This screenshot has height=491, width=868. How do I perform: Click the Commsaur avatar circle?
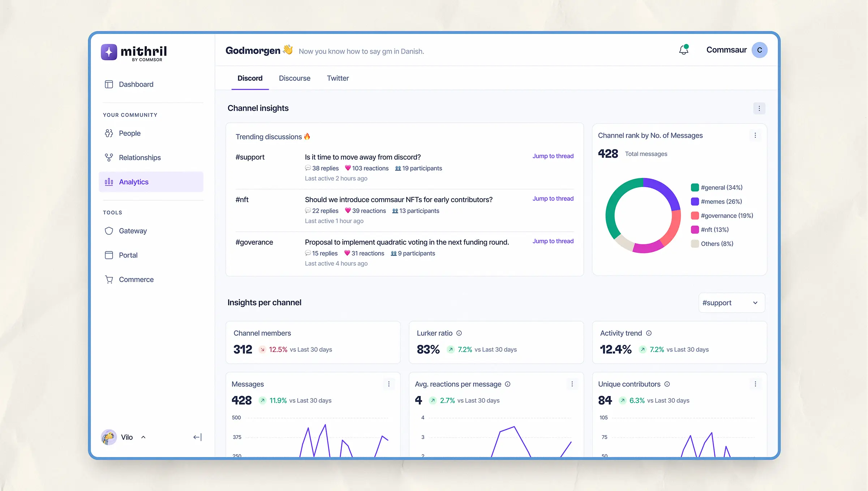[760, 50]
